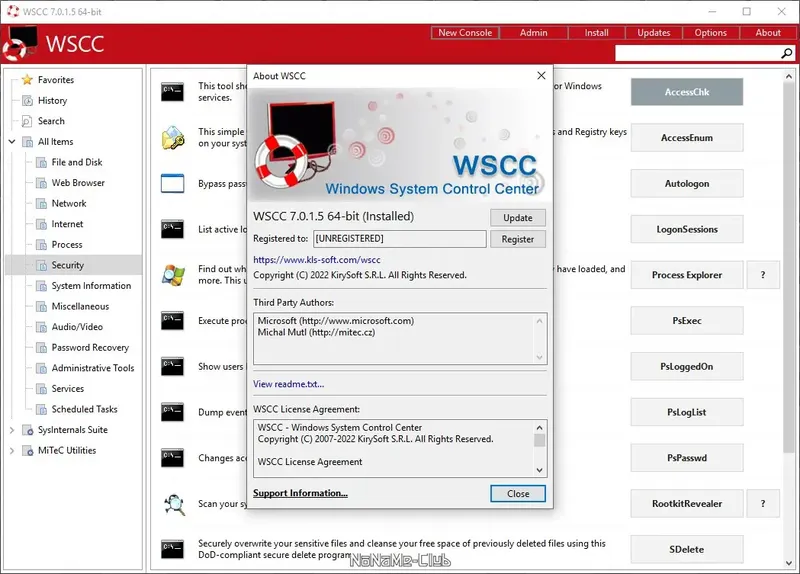The image size is (800, 574).
Task: Launch the Autologon button
Action: click(687, 184)
